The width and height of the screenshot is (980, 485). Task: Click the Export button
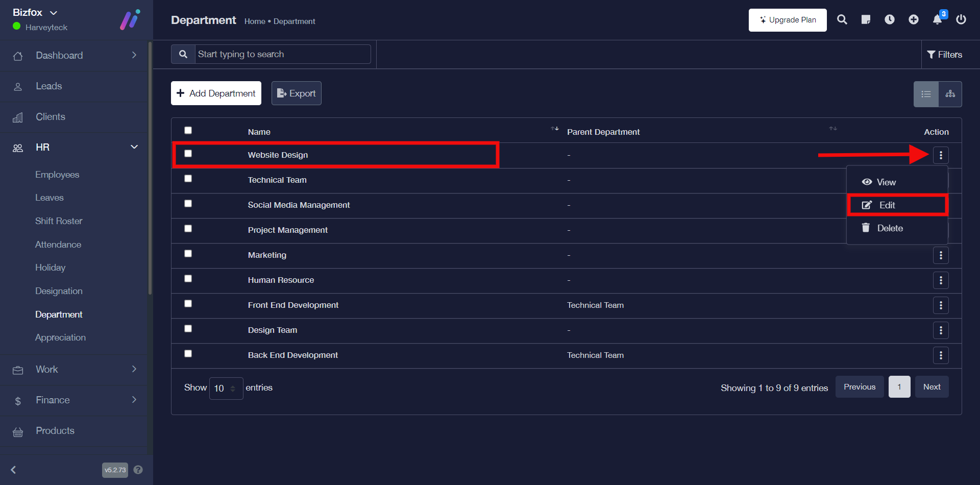296,93
